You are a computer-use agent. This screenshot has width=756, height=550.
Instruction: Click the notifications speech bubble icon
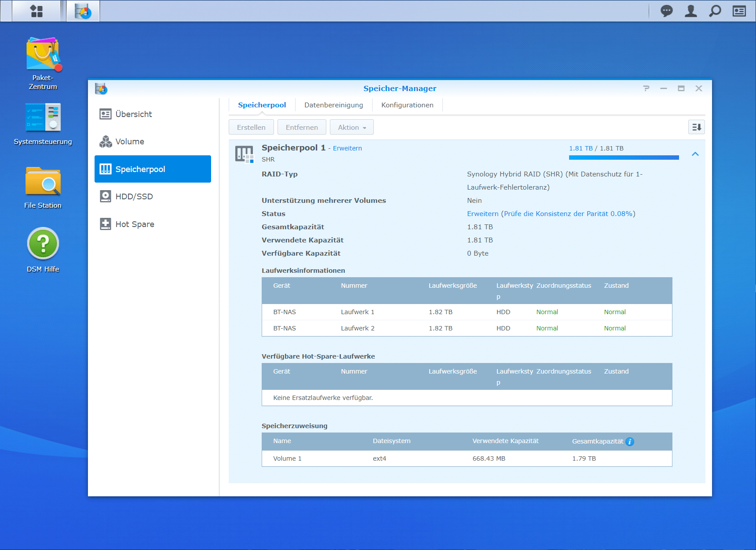666,11
